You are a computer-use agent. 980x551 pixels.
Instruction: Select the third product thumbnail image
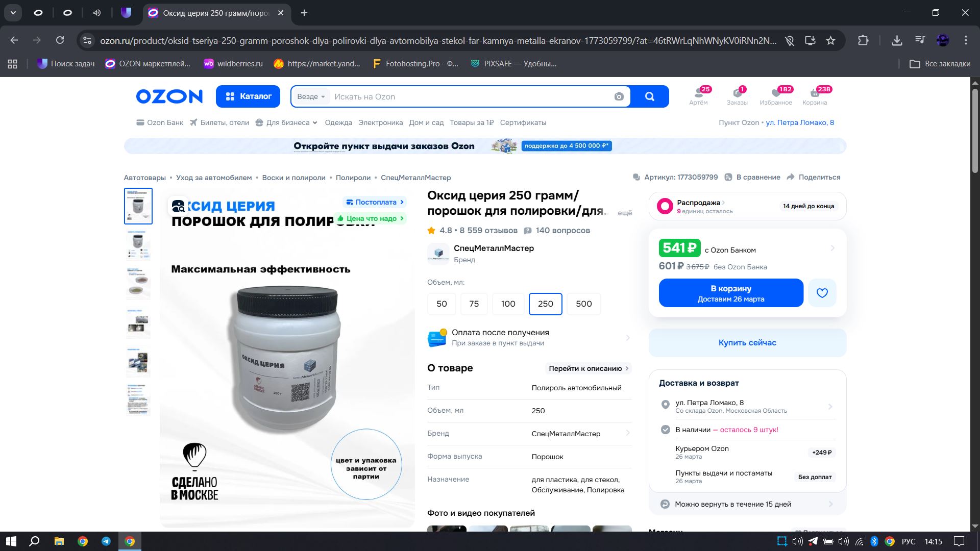138,284
